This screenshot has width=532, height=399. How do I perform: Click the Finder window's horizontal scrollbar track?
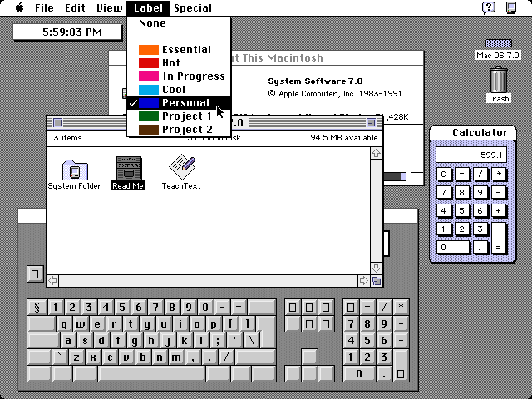[209, 281]
